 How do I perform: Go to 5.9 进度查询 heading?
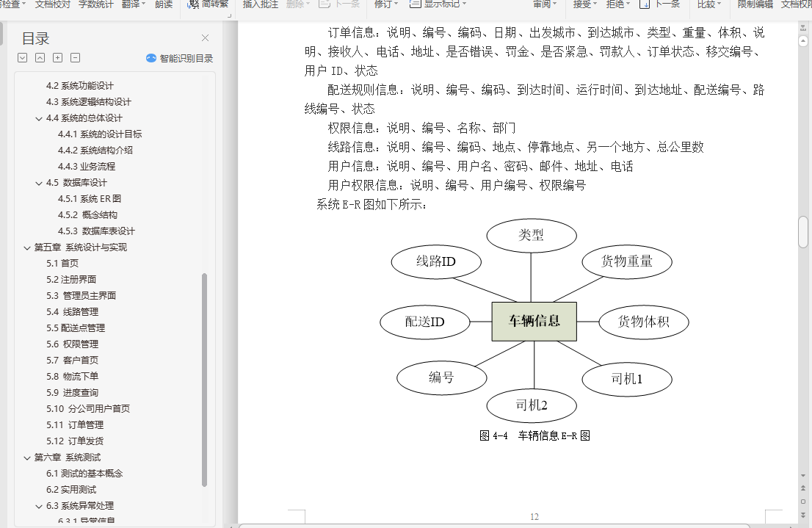tap(72, 393)
